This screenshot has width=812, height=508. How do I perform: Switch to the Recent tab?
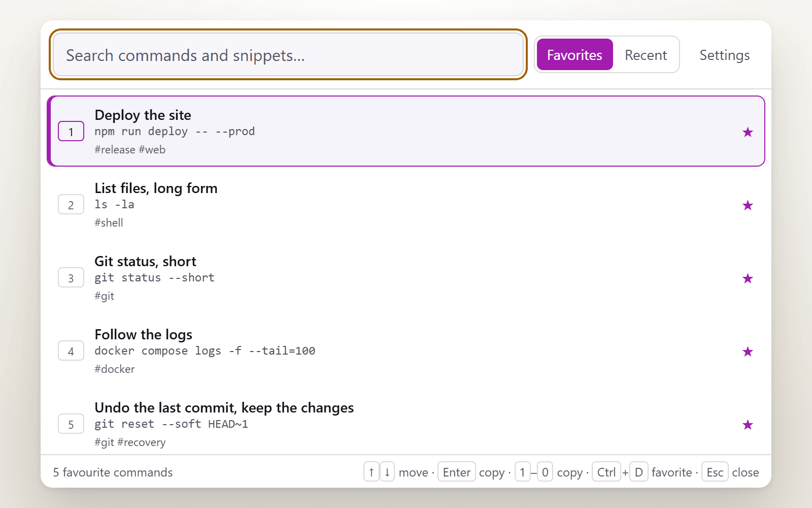point(646,54)
